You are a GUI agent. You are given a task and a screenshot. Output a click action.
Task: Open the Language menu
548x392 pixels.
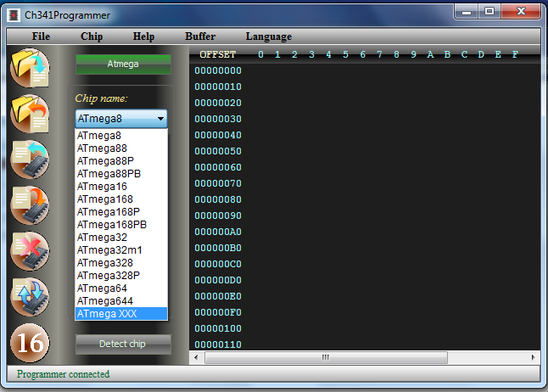click(269, 36)
